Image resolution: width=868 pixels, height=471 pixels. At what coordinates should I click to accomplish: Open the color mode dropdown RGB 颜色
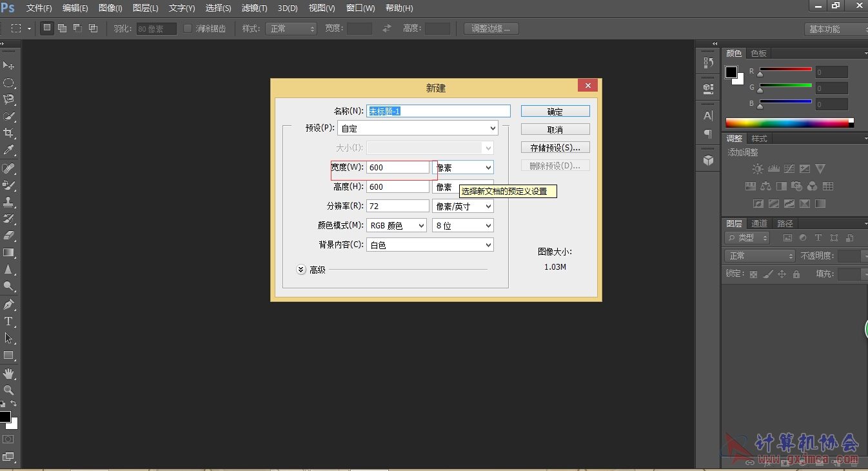397,226
